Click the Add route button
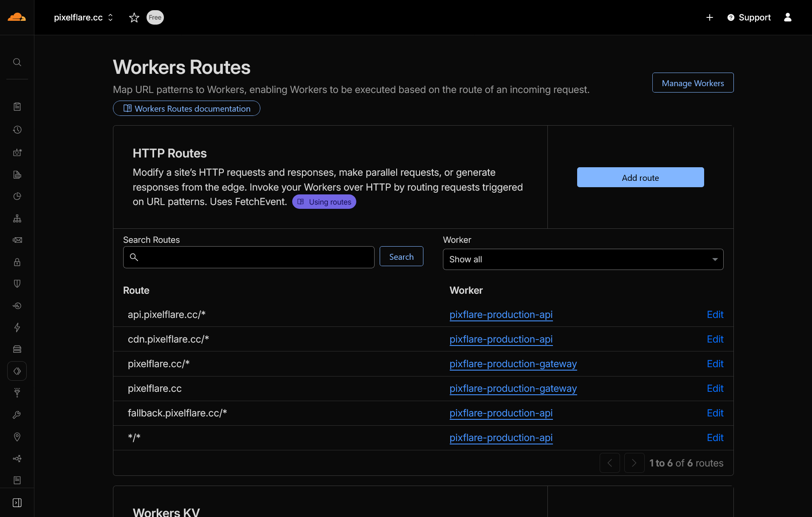Screen dimensions: 812x517 (640, 177)
